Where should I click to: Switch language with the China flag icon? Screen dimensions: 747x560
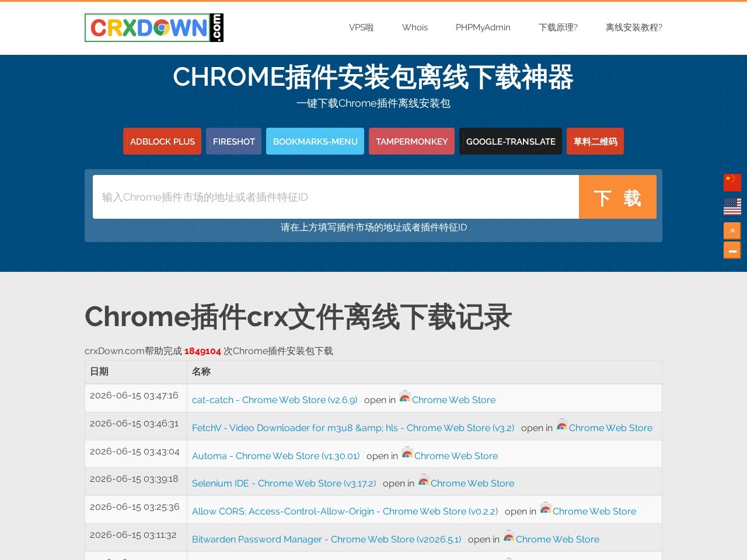(x=732, y=183)
